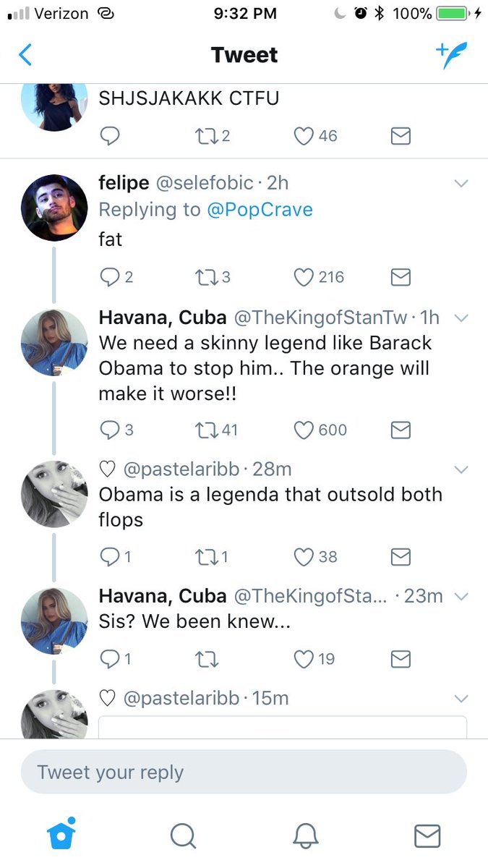This screenshot has width=488, height=868.
Task: Tap the back arrow in the header
Action: pos(25,55)
